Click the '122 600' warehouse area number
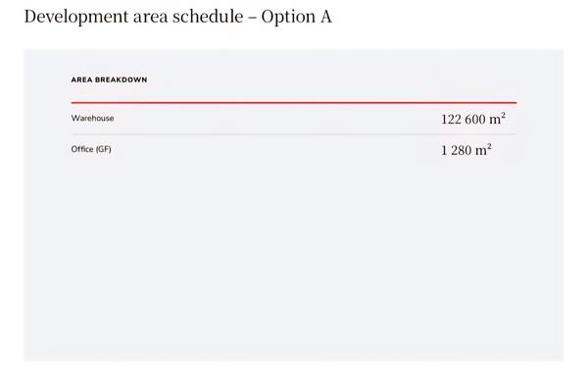The width and height of the screenshot is (588, 368). pyautogui.click(x=464, y=120)
